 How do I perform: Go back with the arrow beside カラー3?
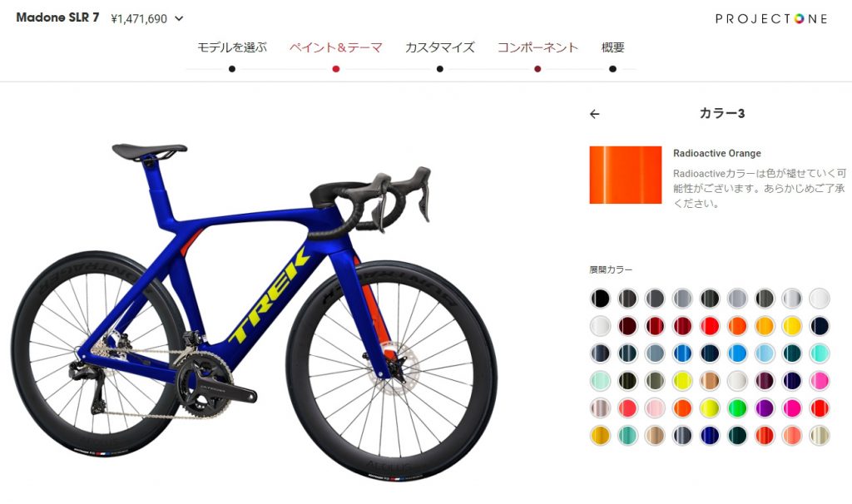[x=594, y=114]
